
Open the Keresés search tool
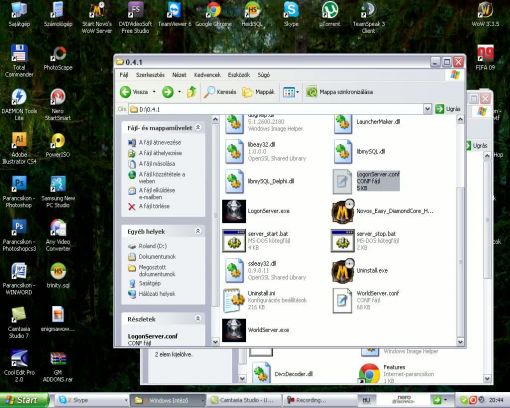pyautogui.click(x=220, y=92)
